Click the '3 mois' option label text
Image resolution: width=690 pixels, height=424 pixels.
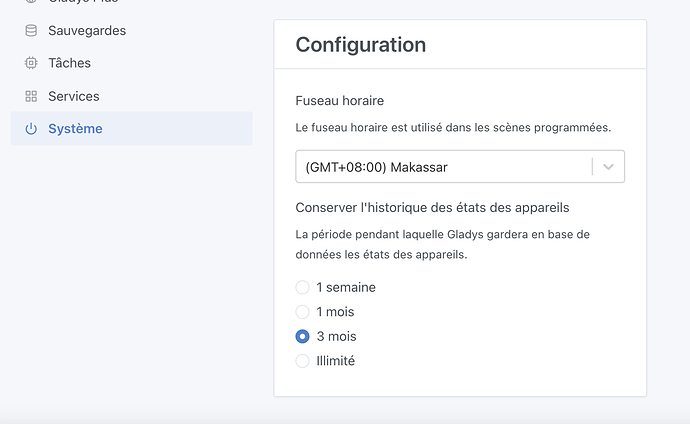coord(336,336)
